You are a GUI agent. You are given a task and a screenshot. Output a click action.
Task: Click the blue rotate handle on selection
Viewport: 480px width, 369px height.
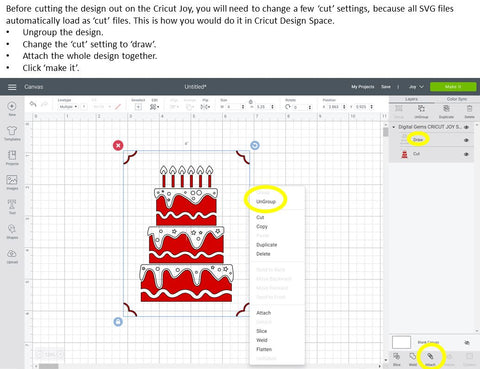tap(255, 145)
